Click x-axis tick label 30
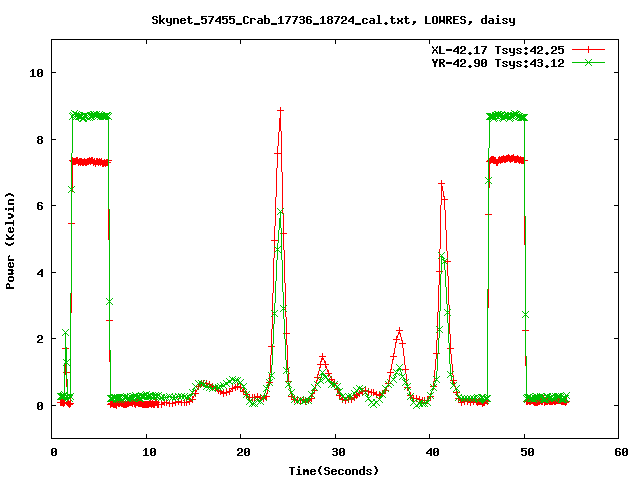The image size is (640, 480). (338, 452)
